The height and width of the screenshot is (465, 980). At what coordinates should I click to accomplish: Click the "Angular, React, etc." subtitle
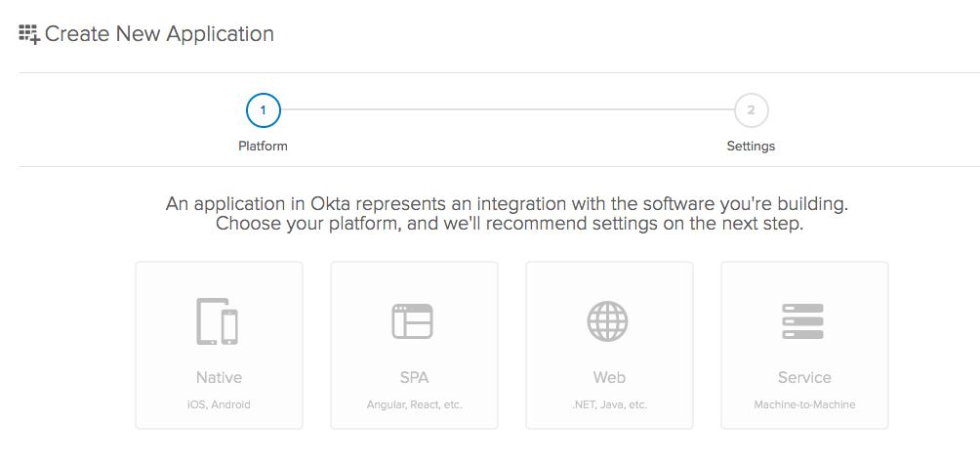414,404
